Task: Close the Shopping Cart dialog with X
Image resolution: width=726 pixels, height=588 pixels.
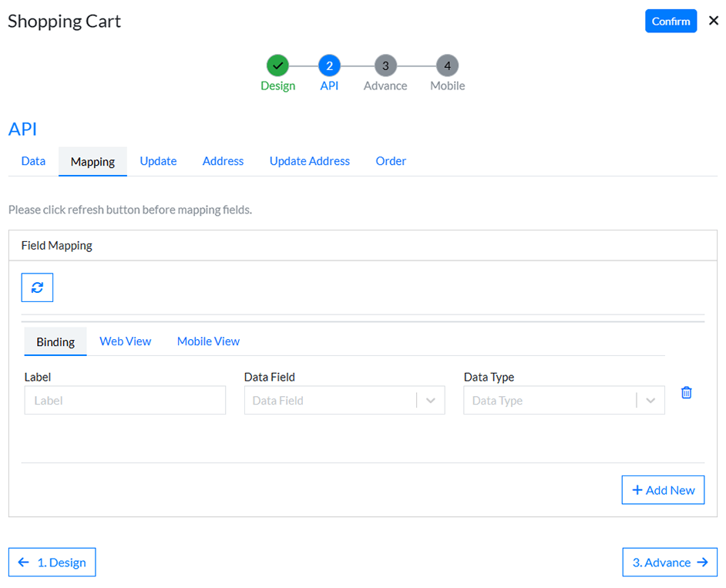Action: click(x=713, y=21)
